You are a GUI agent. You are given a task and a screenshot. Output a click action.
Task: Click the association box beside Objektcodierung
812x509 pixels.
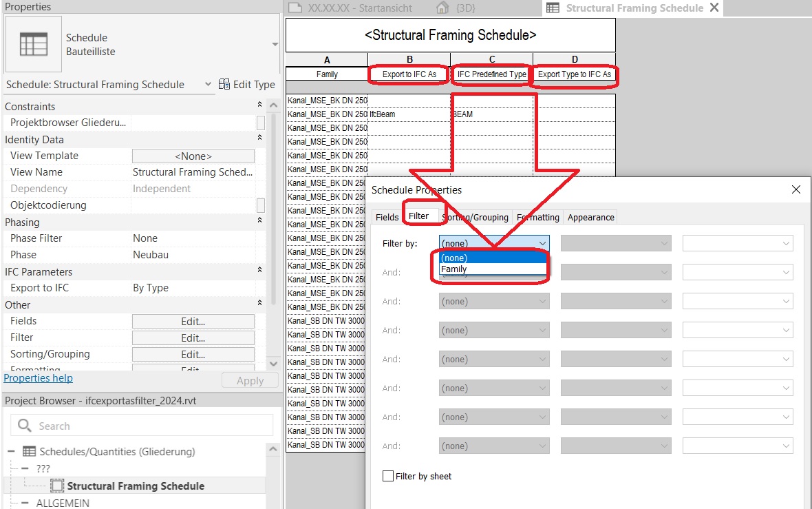click(260, 205)
